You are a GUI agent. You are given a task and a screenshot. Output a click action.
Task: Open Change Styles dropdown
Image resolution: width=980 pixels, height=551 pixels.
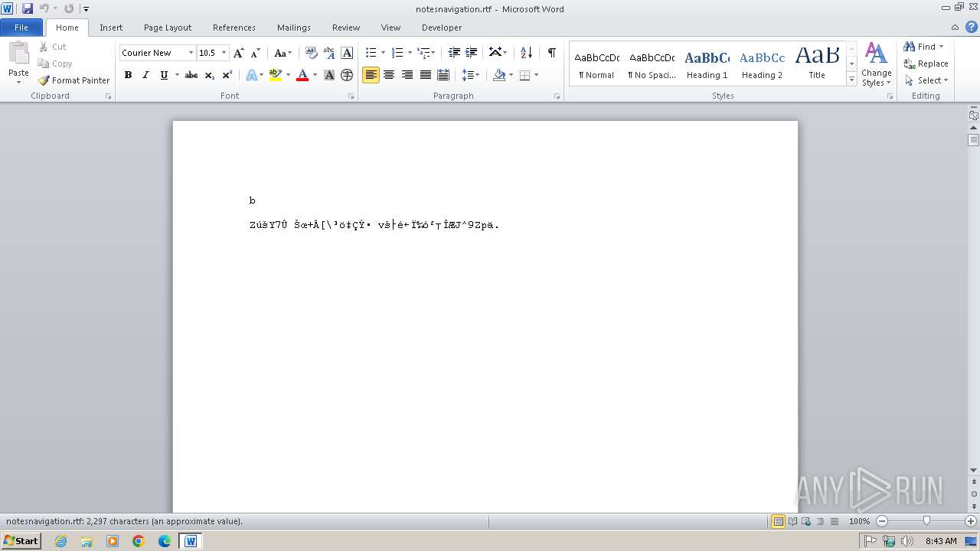tap(877, 64)
